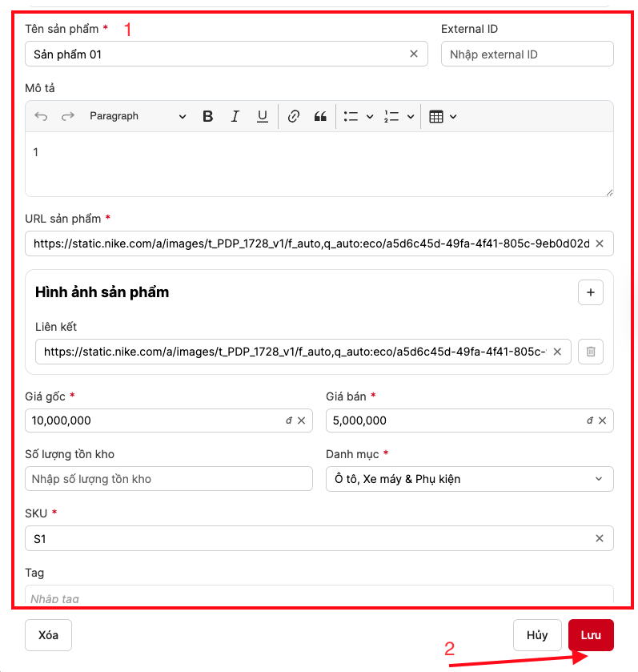Open the Paragraph style dropdown
The image size is (638, 672).
(x=137, y=116)
